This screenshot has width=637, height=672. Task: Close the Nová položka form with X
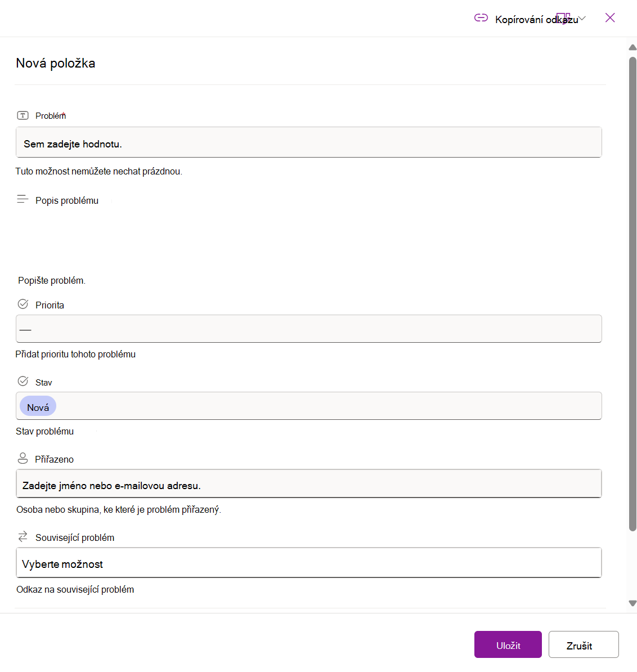point(609,17)
